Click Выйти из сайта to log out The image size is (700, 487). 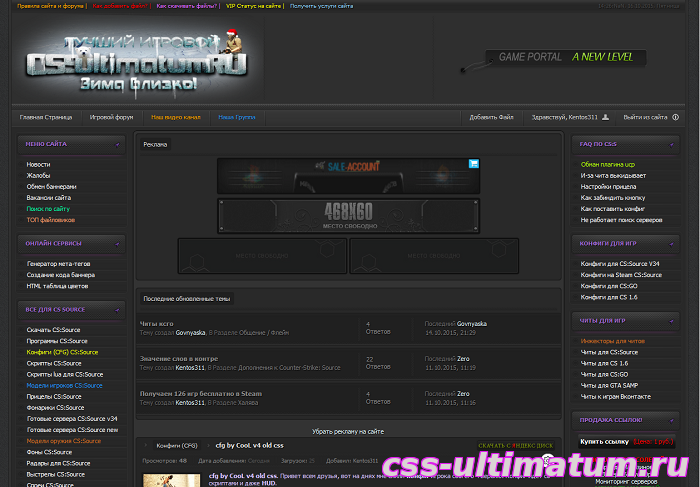(645, 117)
